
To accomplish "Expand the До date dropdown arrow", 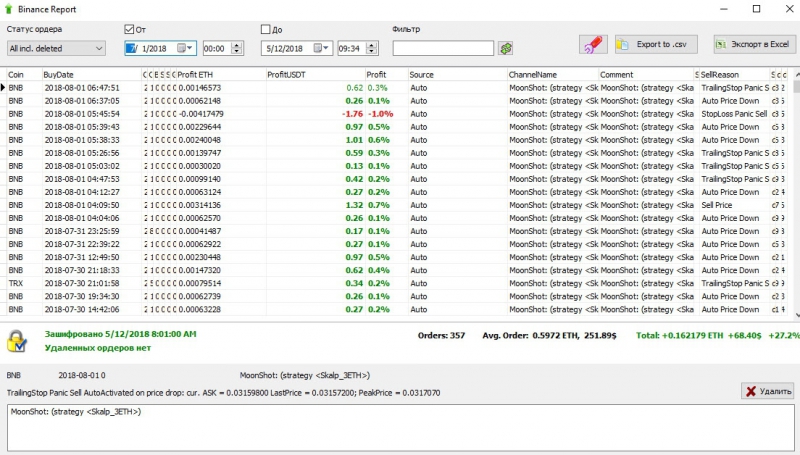I will click(x=326, y=48).
